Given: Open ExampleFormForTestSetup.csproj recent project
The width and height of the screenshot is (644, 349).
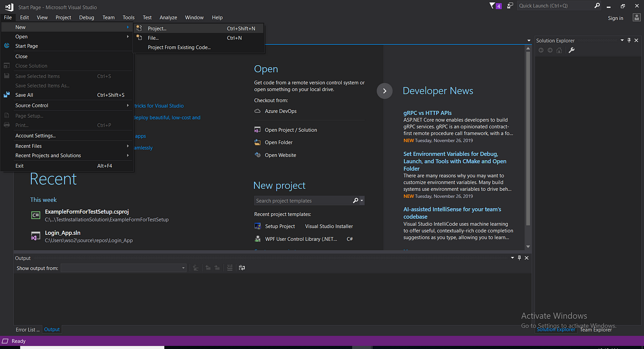Looking at the screenshot, I should 86,212.
